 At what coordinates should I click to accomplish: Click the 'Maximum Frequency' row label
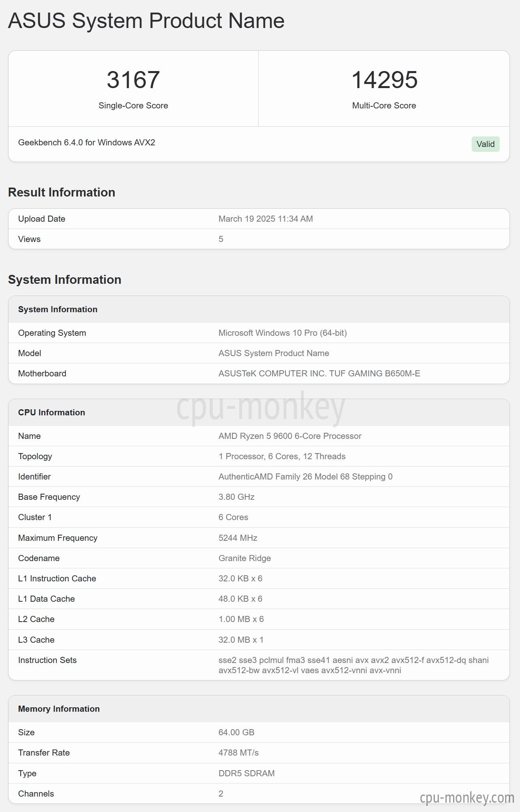point(58,538)
